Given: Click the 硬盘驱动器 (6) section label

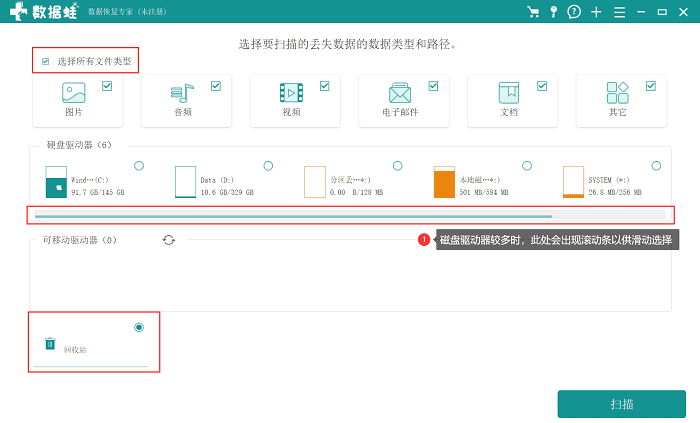Looking at the screenshot, I should point(79,145).
